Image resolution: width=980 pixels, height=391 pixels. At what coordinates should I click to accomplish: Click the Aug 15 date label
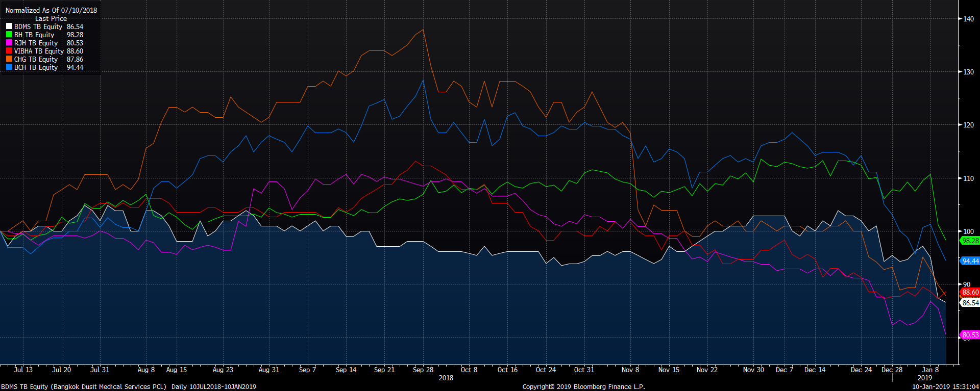[177, 370]
